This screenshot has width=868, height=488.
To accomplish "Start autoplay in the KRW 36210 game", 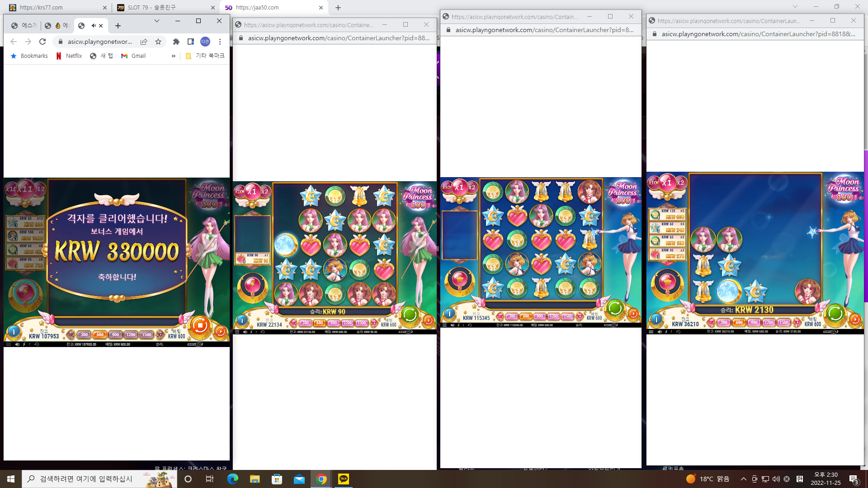I will [855, 319].
